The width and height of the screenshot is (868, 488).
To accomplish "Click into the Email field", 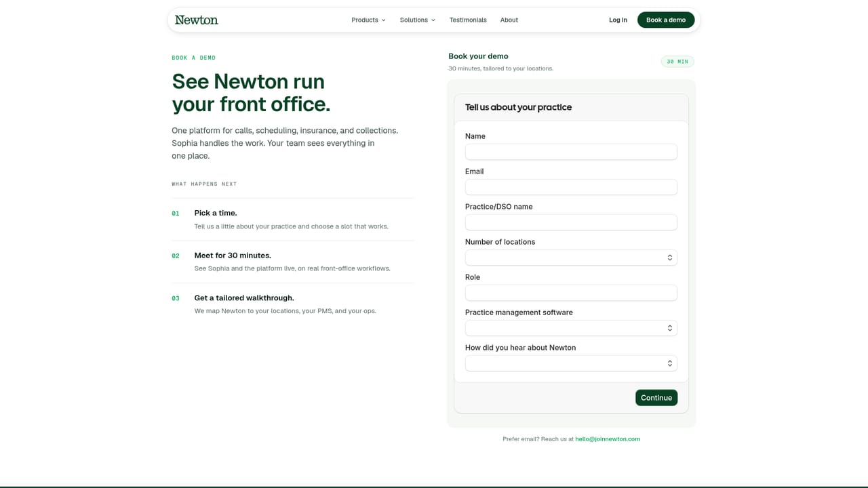I will point(571,187).
